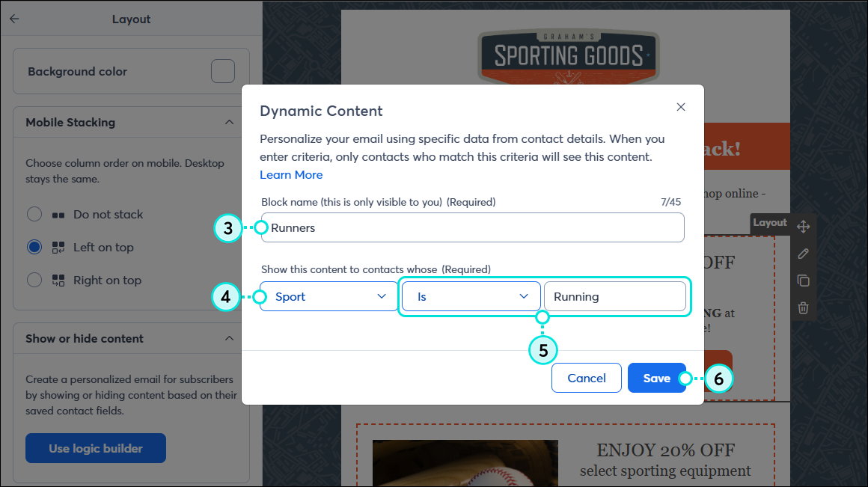Open the Is condition dropdown

470,296
